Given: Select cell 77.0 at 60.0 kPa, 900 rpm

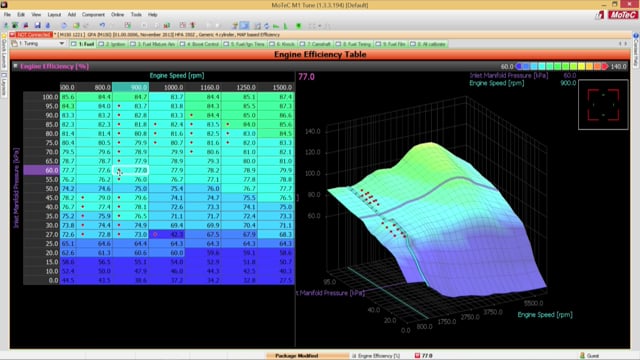Looking at the screenshot, I should tap(131, 170).
